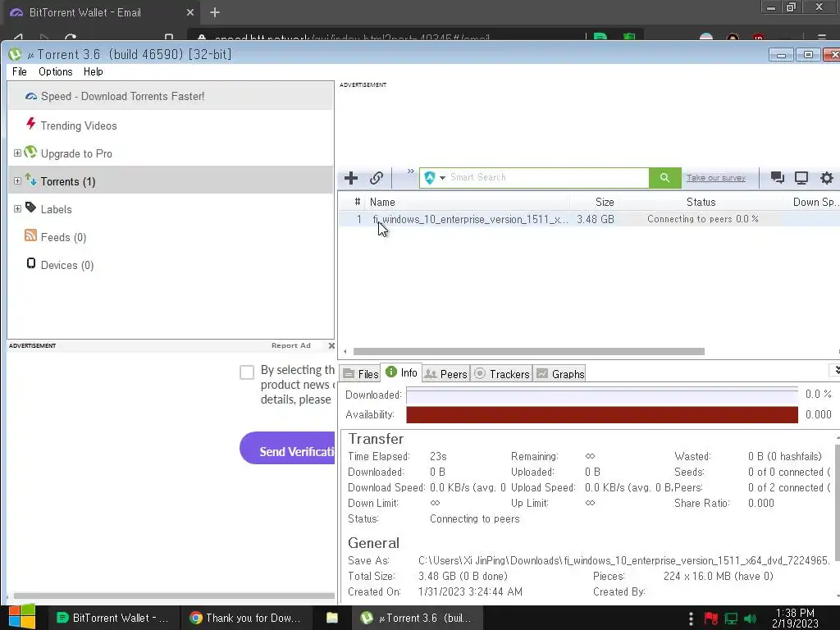Screen dimensions: 840x630
Task: Select the fi_windows_10_enterprise torrent row
Action: (589, 219)
